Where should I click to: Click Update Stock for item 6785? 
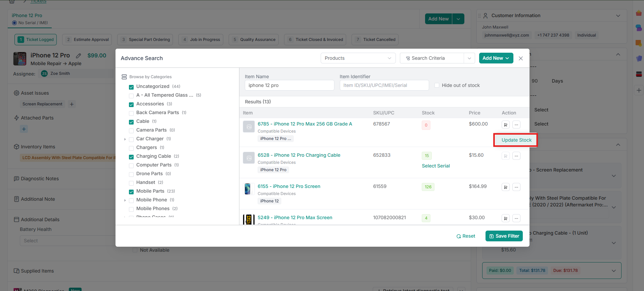516,140
